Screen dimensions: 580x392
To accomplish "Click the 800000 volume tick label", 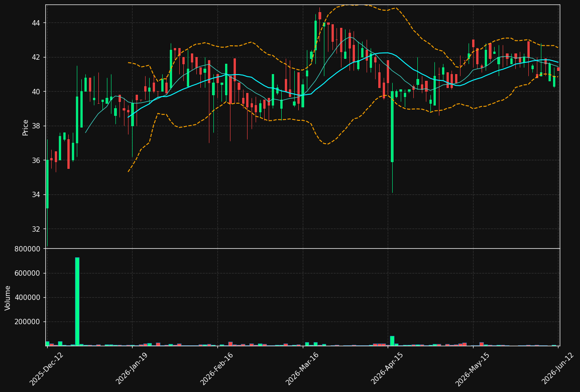I will (x=28, y=249).
